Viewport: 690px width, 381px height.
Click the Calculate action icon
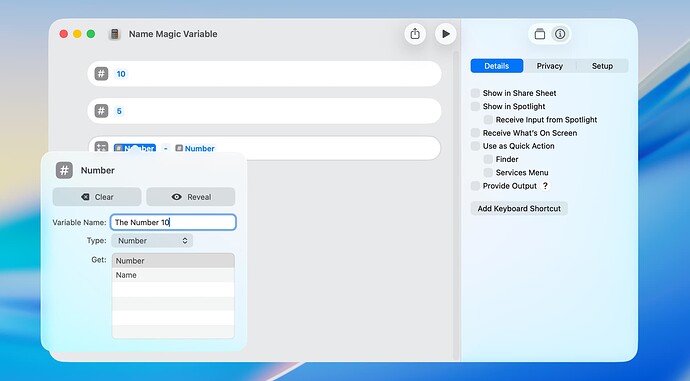102,147
